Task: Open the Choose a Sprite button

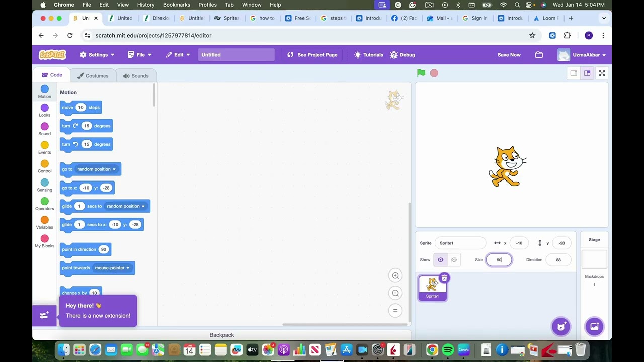Action: [x=561, y=326]
